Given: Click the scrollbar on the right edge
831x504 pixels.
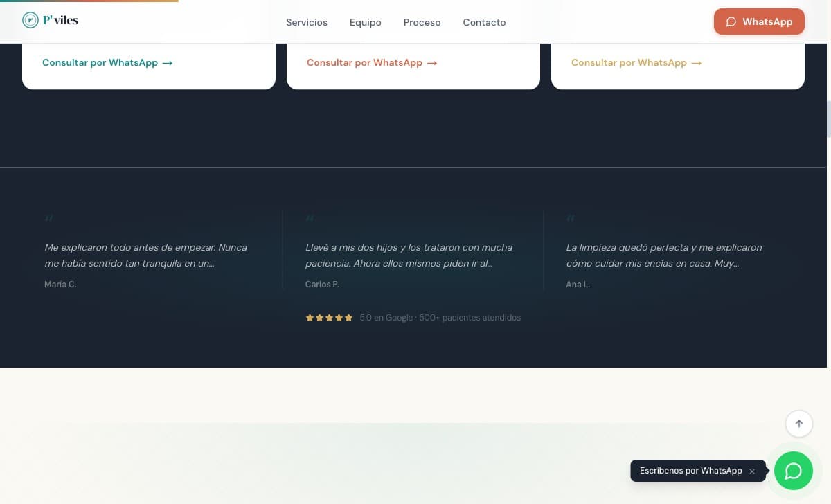Looking at the screenshot, I should (828, 118).
